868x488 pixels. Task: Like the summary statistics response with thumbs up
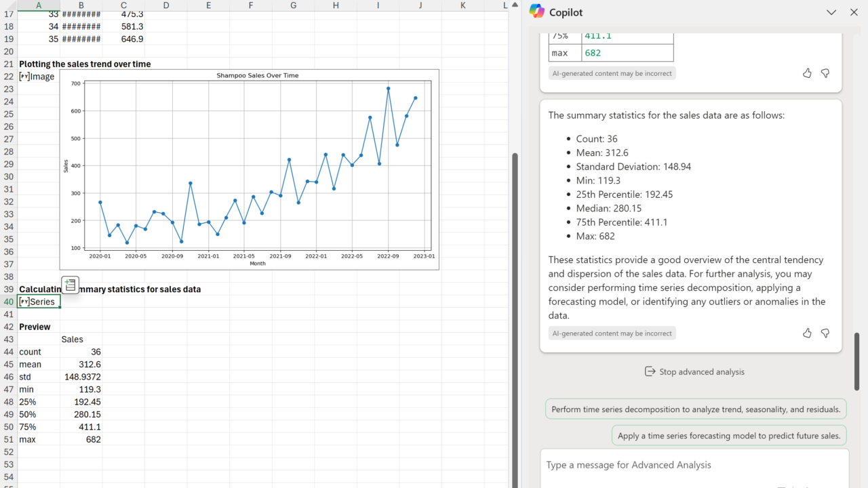click(x=807, y=333)
